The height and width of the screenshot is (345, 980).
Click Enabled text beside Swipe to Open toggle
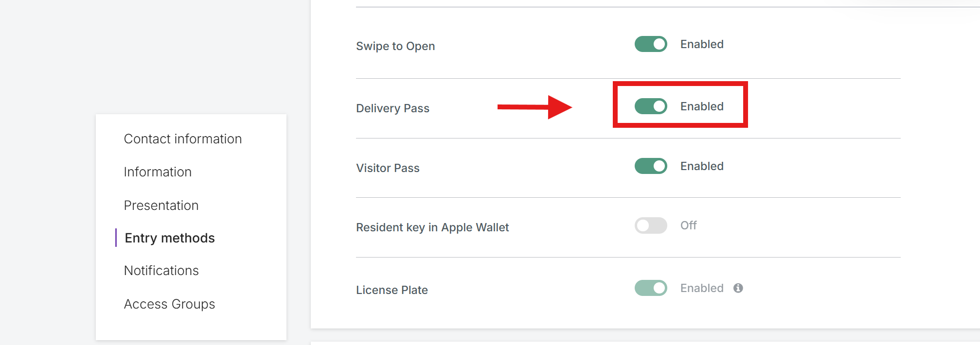pos(702,44)
